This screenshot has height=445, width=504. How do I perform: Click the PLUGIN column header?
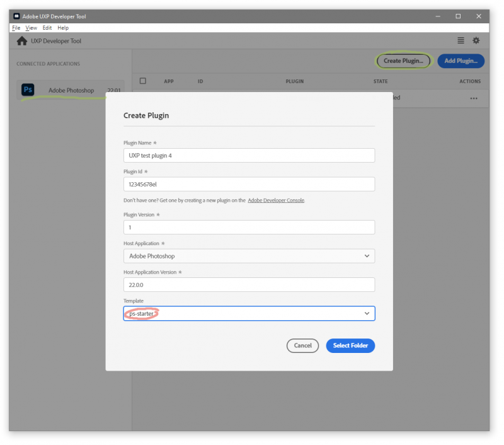pyautogui.click(x=294, y=81)
